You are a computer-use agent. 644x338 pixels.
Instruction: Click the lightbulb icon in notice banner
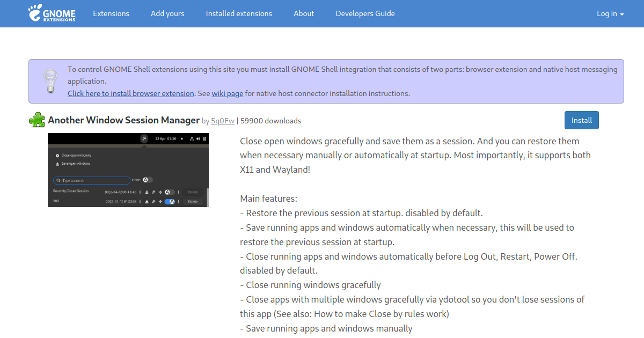tap(50, 82)
